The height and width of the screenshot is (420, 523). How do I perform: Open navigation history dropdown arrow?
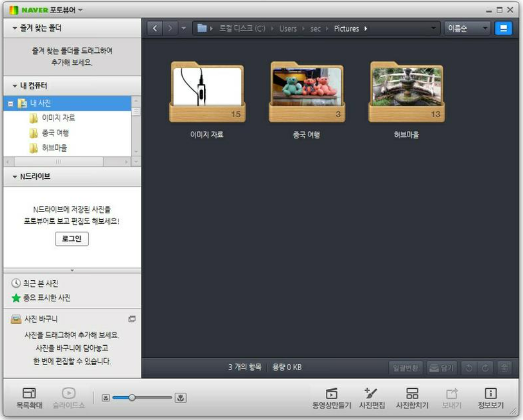pos(183,28)
